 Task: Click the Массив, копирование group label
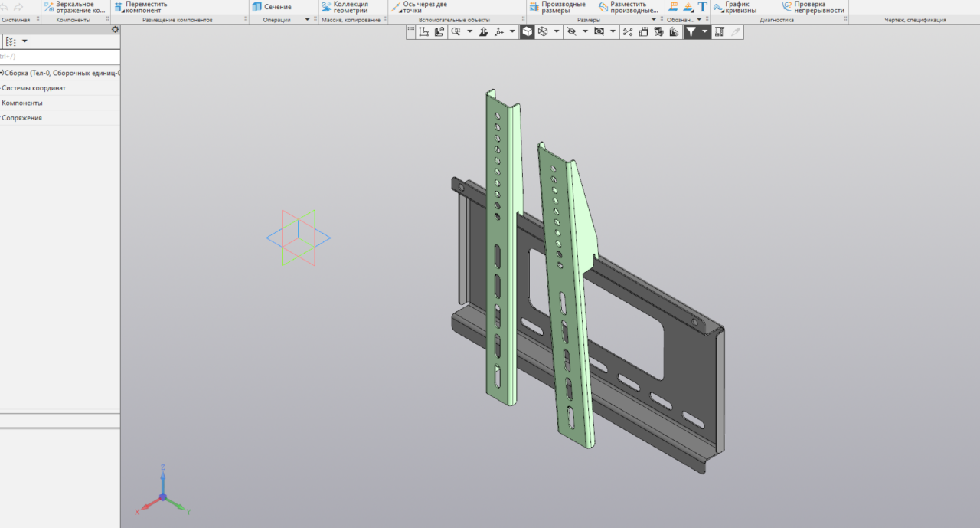coord(350,20)
